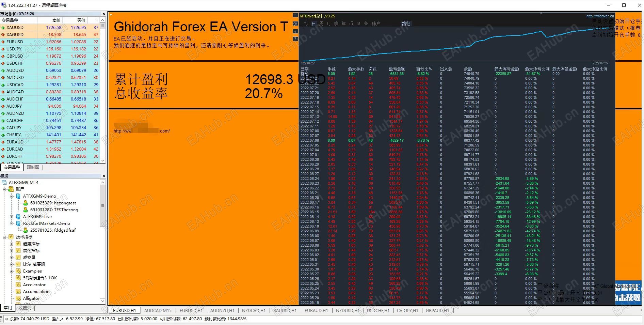Click the ATFXGM9-Demo server icon
This screenshot has height=325, width=644.
(x=18, y=196)
